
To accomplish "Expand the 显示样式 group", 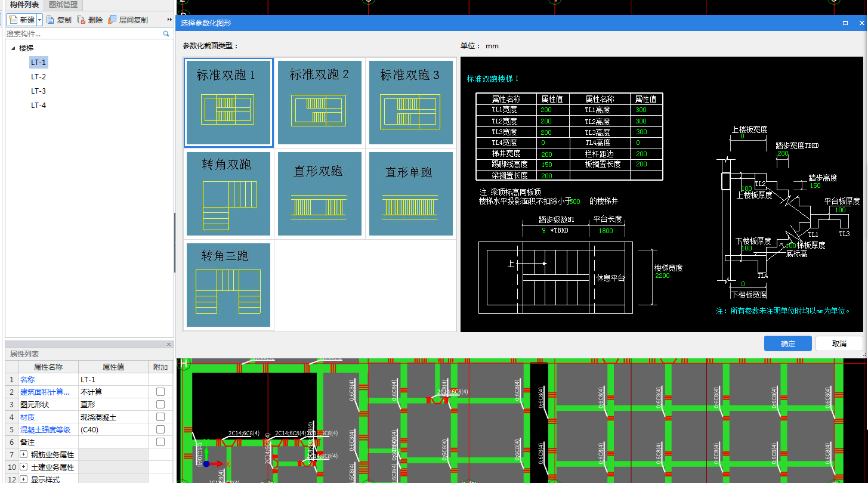I will coord(24,479).
